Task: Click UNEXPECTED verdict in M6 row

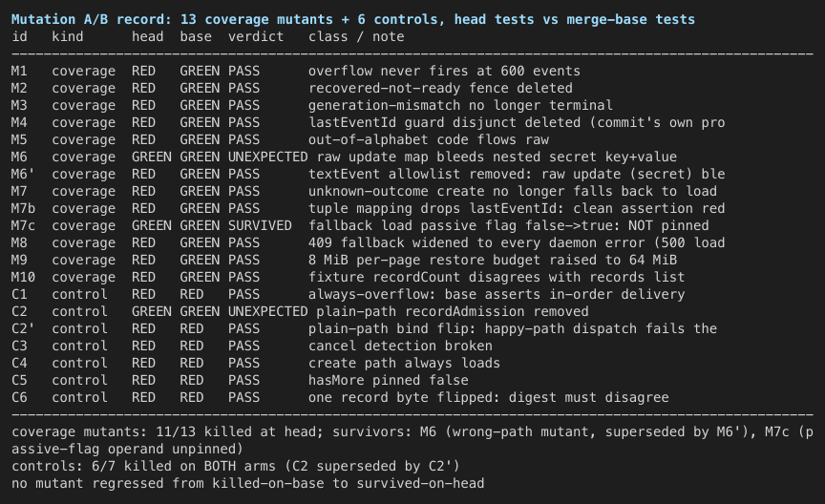Action: pyautogui.click(x=267, y=157)
